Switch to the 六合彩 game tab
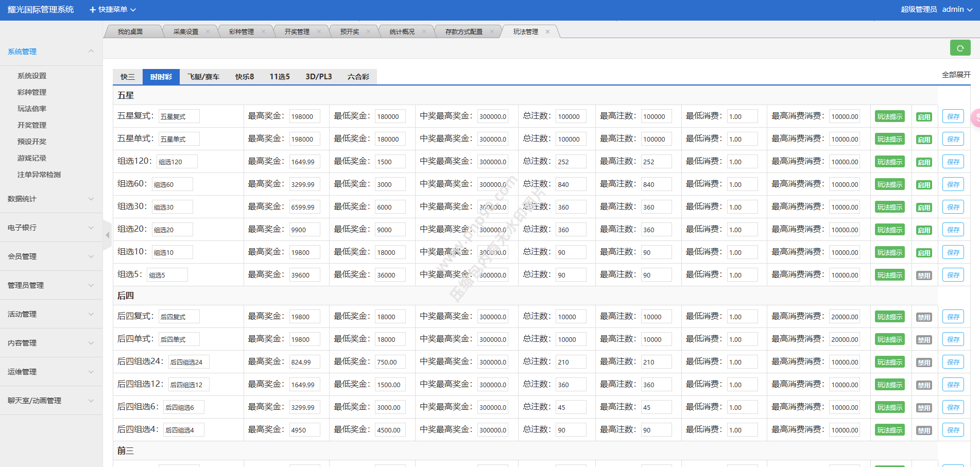This screenshot has width=980, height=467. (x=358, y=77)
